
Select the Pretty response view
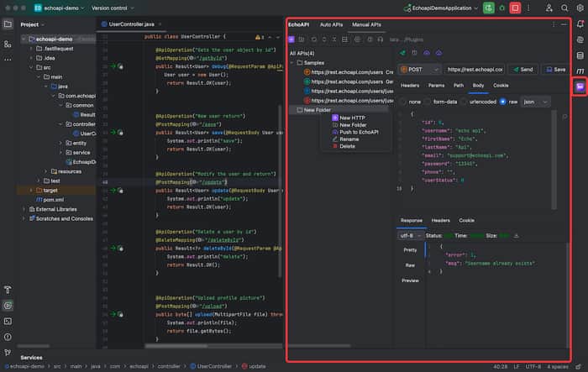click(x=410, y=249)
